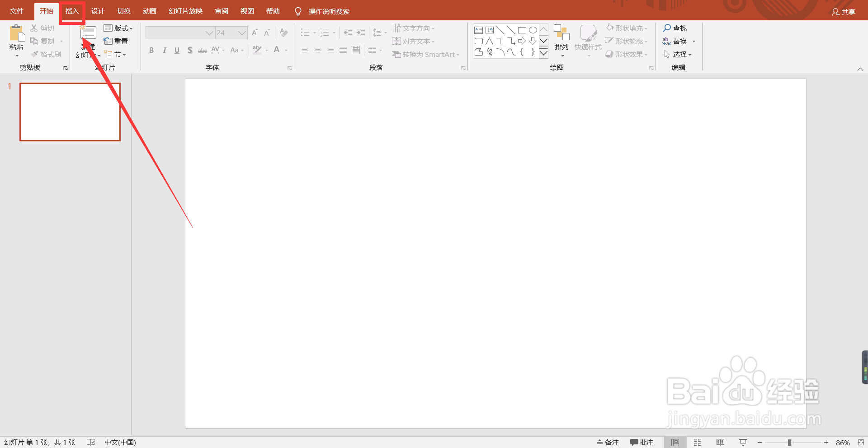Click the Paste clipboard icon
This screenshot has height=448, width=868.
pyautogui.click(x=16, y=33)
